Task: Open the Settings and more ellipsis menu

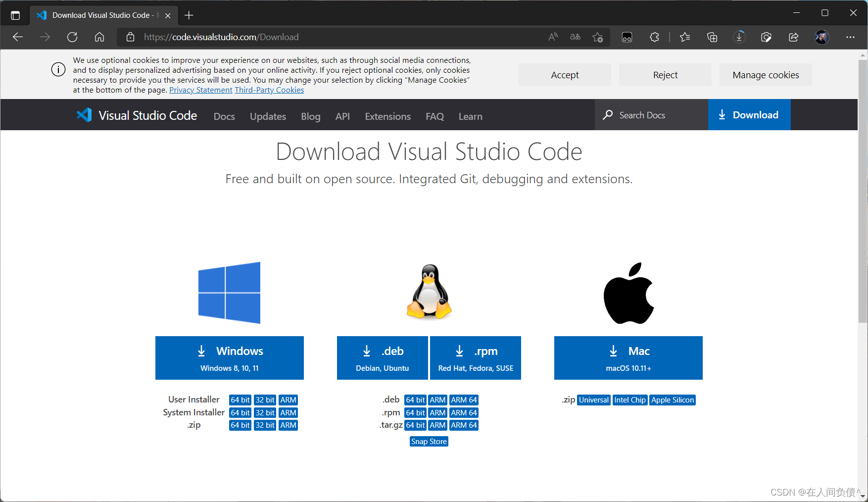Action: [x=850, y=37]
